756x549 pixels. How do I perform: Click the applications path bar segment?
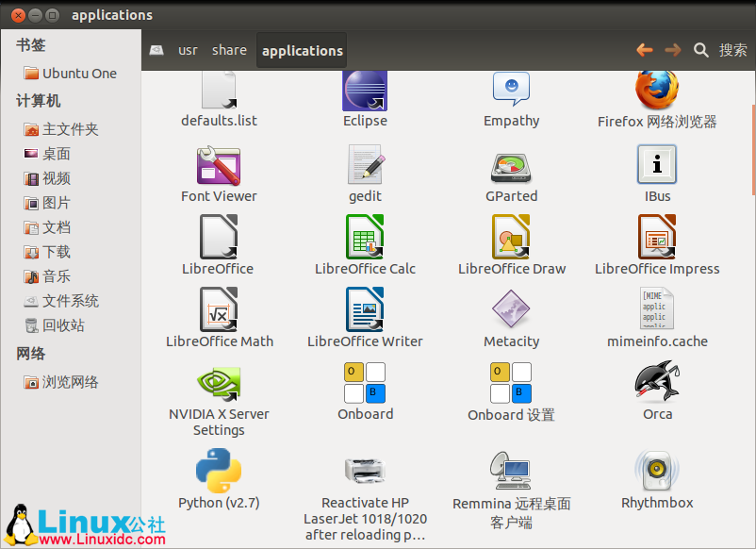[302, 50]
